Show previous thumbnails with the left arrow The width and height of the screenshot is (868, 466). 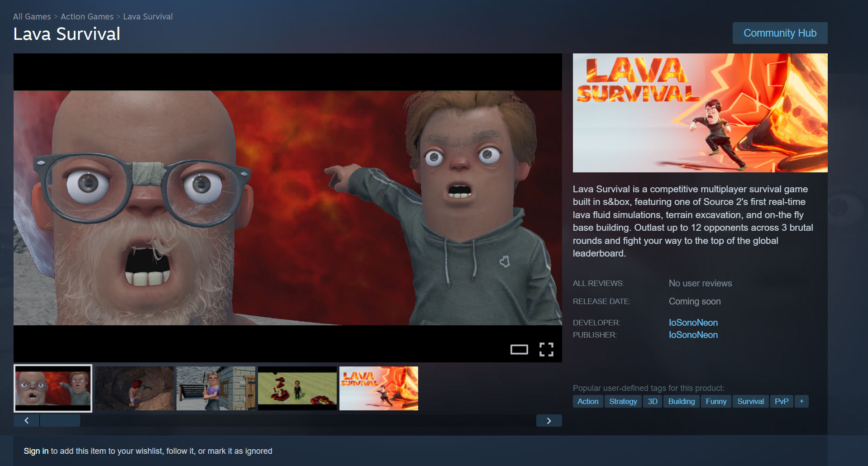27,421
